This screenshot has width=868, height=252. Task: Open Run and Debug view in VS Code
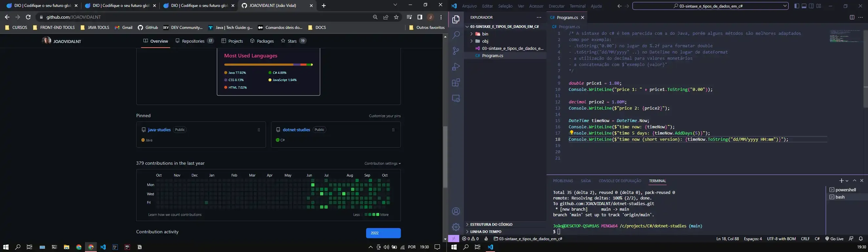(x=456, y=67)
